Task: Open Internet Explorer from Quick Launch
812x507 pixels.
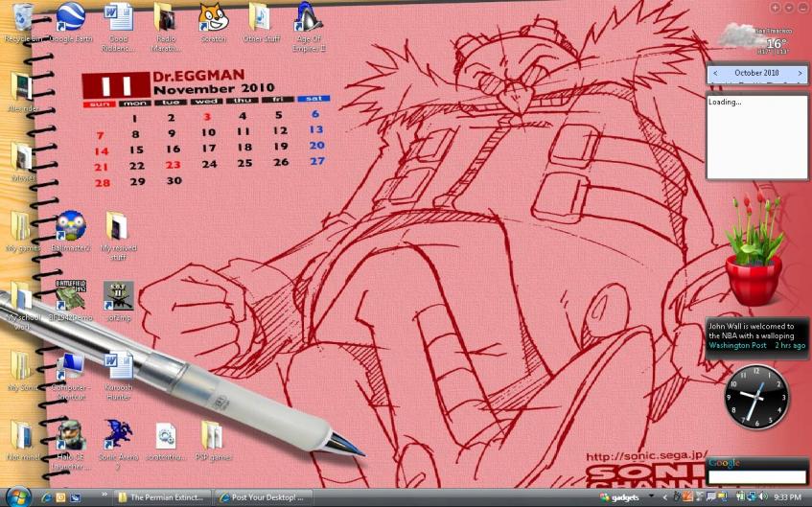Action: [46, 497]
